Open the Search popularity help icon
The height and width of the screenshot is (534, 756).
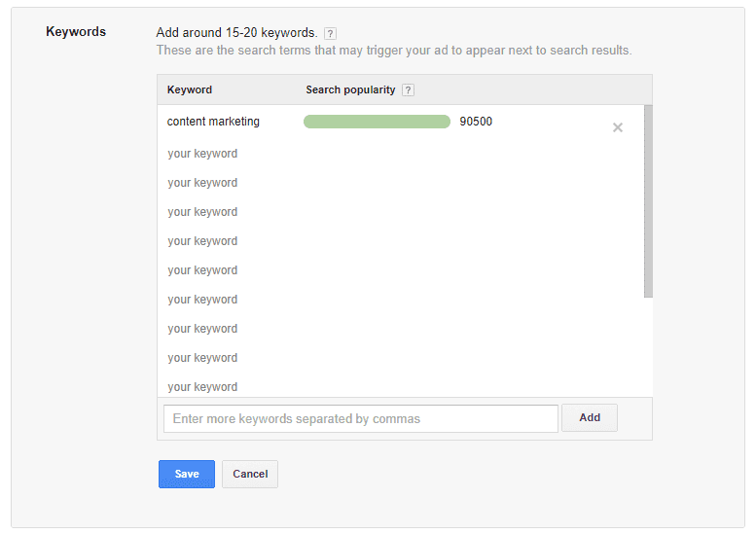(x=408, y=90)
